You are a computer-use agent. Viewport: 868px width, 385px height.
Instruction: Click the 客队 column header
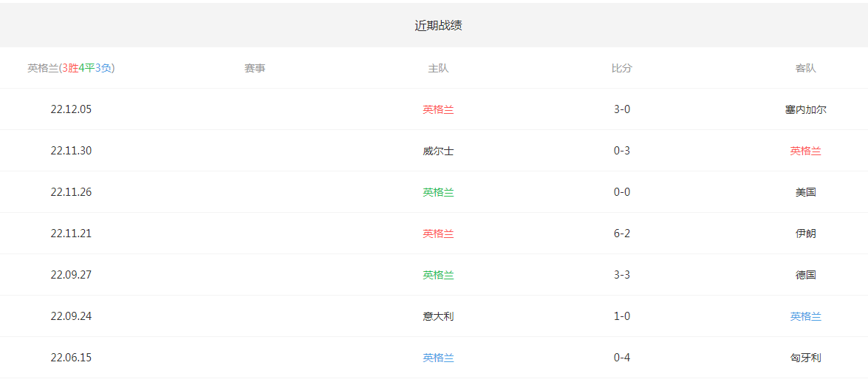[x=805, y=68]
